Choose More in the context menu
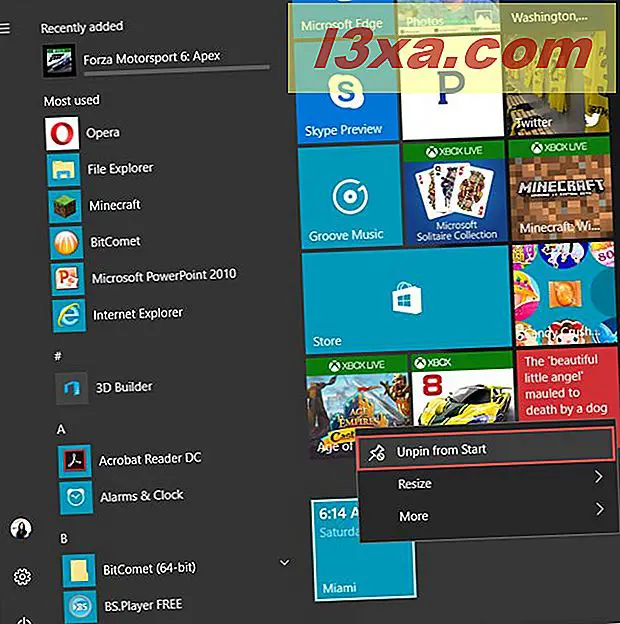620x624 pixels. tap(489, 514)
